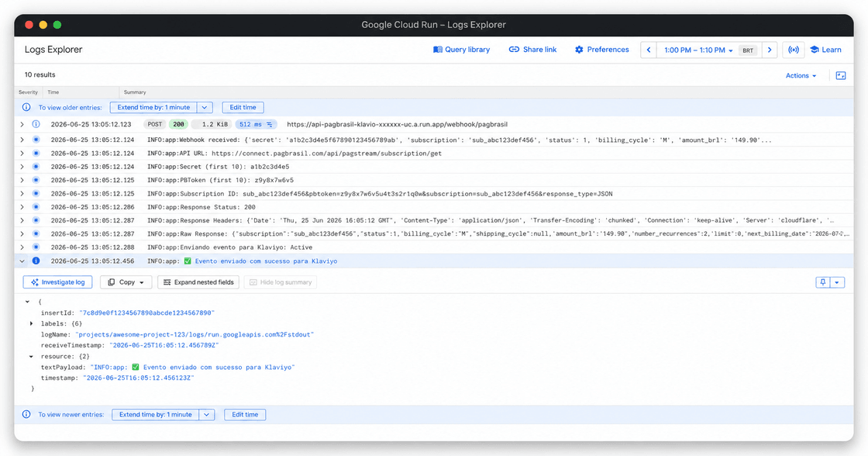Click the Share link button
The image size is (868, 456).
point(532,50)
